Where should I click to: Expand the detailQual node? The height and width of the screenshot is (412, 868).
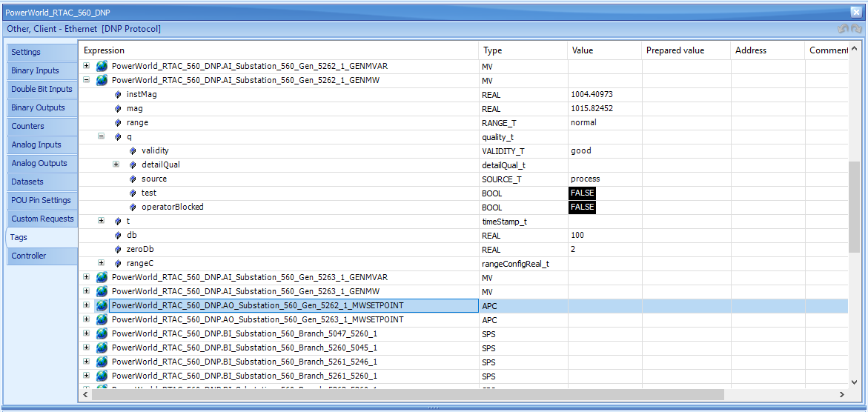coord(116,165)
